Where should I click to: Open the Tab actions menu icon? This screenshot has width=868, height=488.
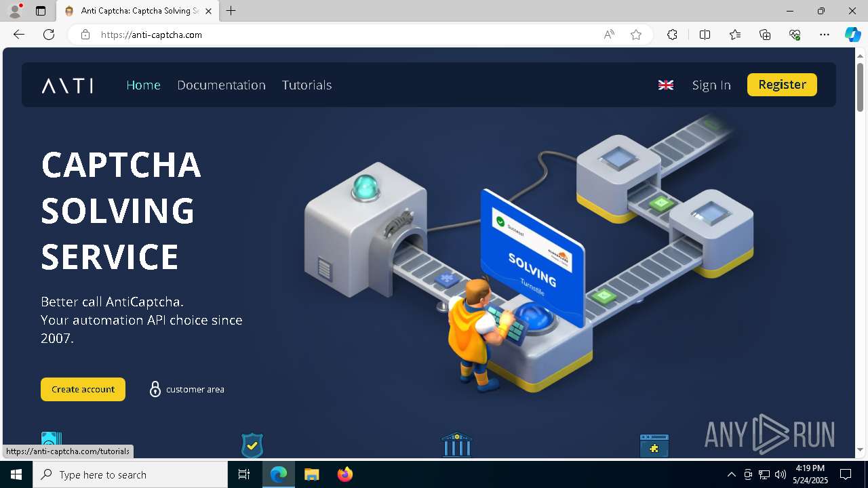pyautogui.click(x=41, y=11)
